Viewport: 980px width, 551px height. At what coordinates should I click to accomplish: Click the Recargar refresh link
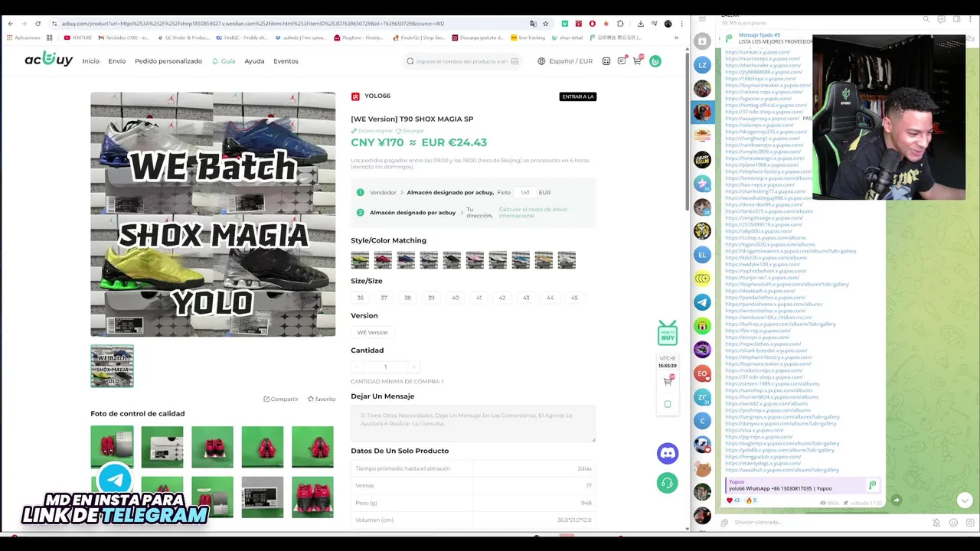coord(410,131)
